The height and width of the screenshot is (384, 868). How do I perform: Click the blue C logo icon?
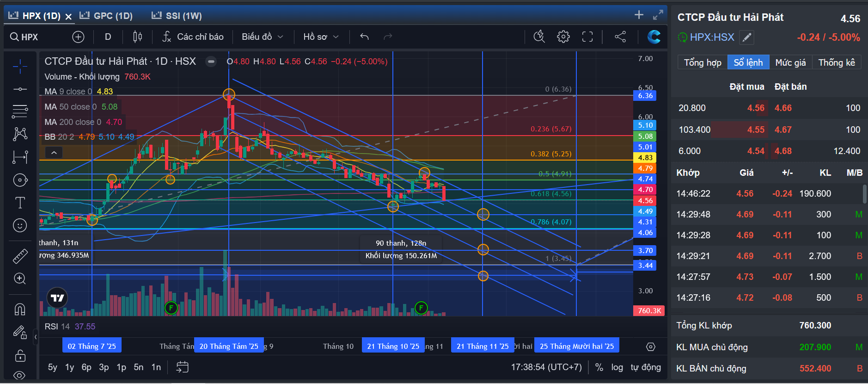point(654,37)
